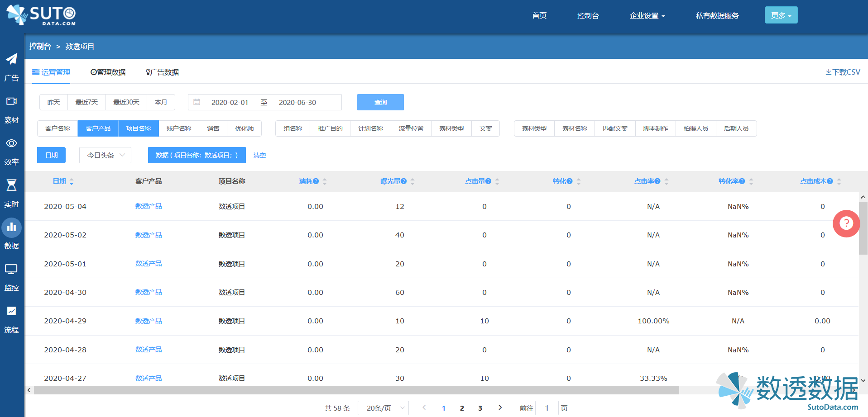Switch to the 广告数据 tab
Image resolution: width=868 pixels, height=417 pixels.
163,72
